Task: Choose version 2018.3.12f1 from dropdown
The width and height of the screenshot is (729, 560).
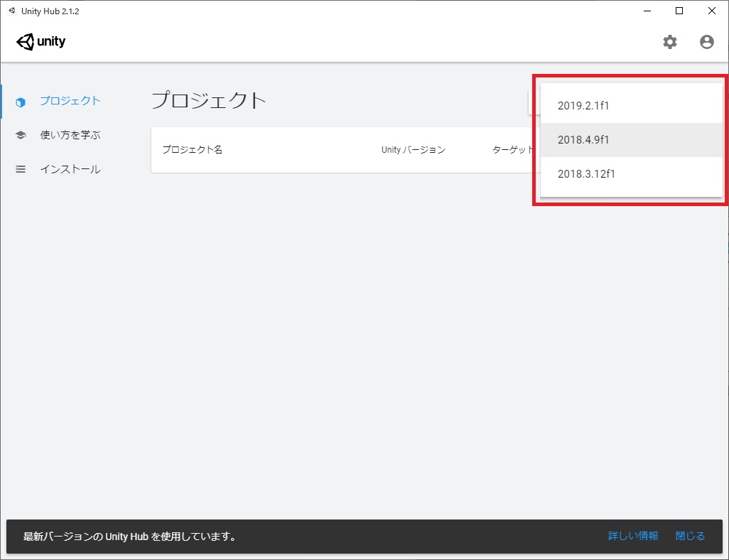Action: coord(632,173)
